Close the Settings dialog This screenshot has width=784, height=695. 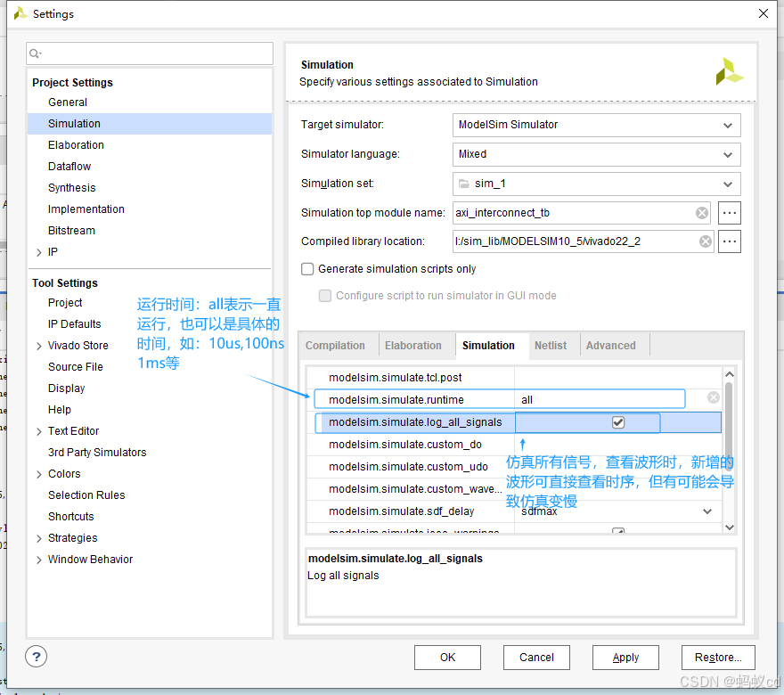[x=764, y=13]
